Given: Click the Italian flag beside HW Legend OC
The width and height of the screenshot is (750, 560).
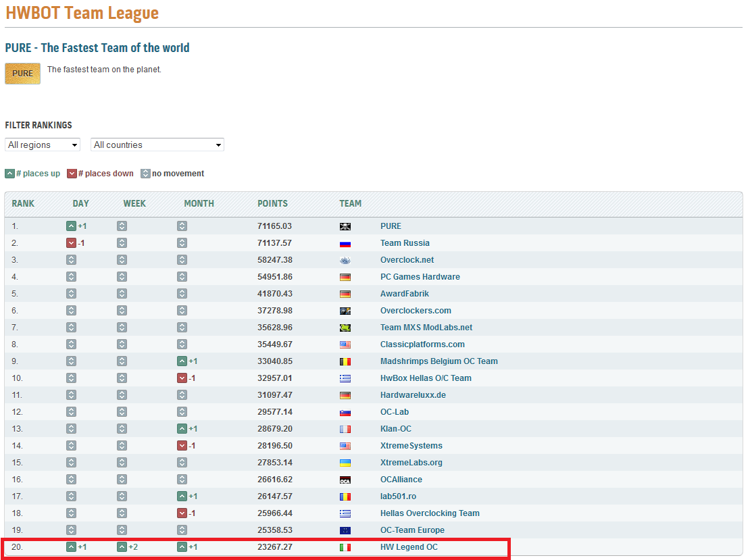Looking at the screenshot, I should 345,548.
